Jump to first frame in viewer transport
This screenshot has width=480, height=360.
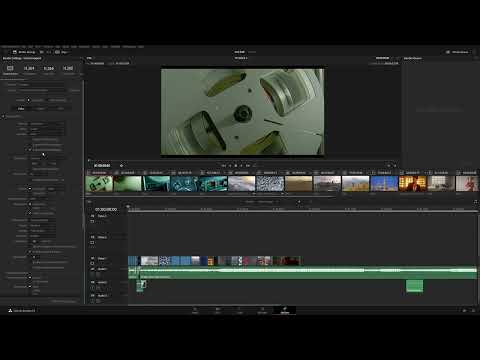tap(224, 166)
